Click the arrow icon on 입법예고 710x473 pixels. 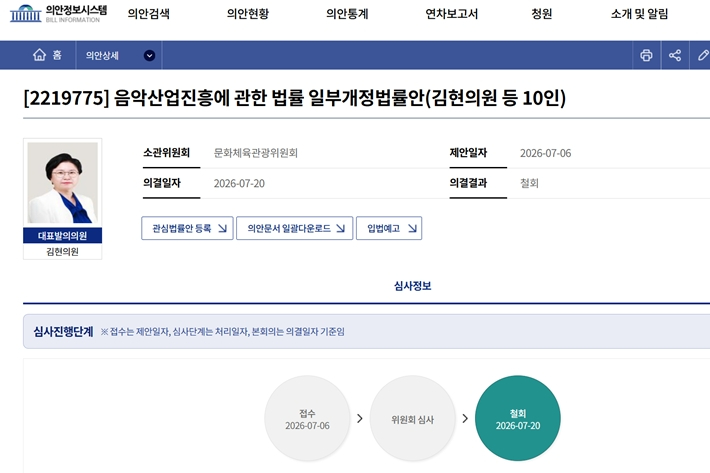412,228
